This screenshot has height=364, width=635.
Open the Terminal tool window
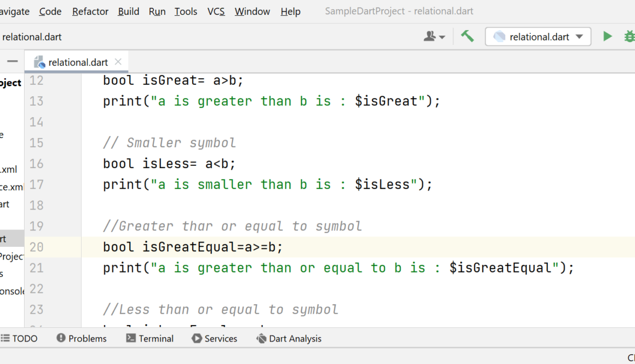pyautogui.click(x=150, y=339)
